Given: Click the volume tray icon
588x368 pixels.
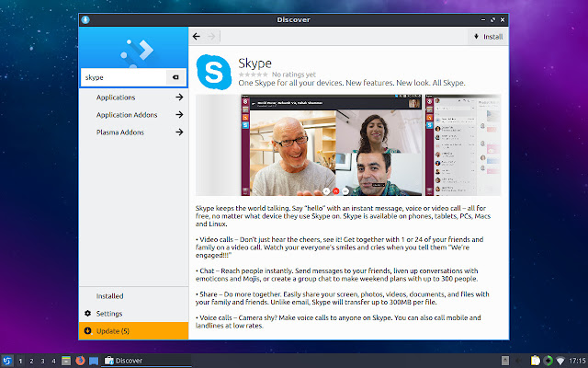Looking at the screenshot, I should (x=520, y=361).
